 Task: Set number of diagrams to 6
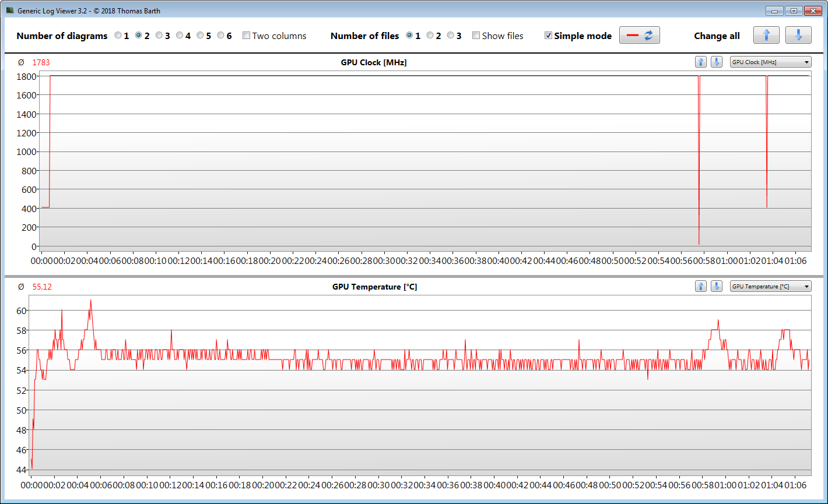[x=220, y=36]
